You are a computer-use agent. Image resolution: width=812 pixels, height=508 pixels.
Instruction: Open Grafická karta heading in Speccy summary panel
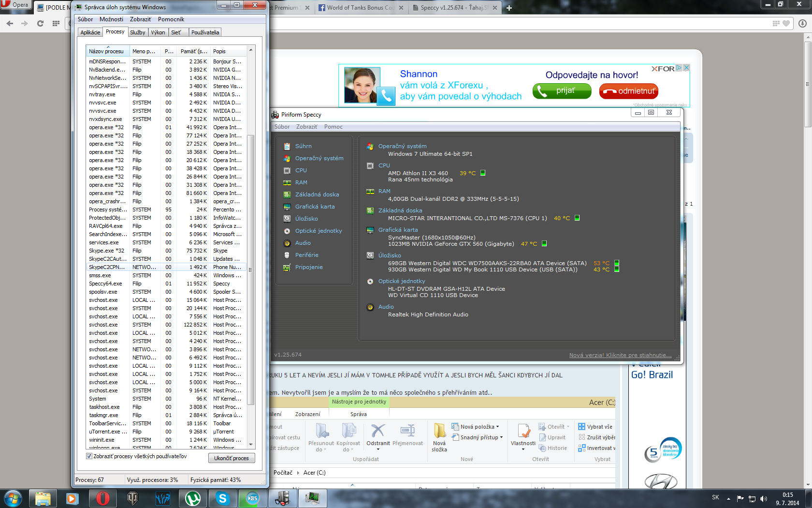click(398, 230)
